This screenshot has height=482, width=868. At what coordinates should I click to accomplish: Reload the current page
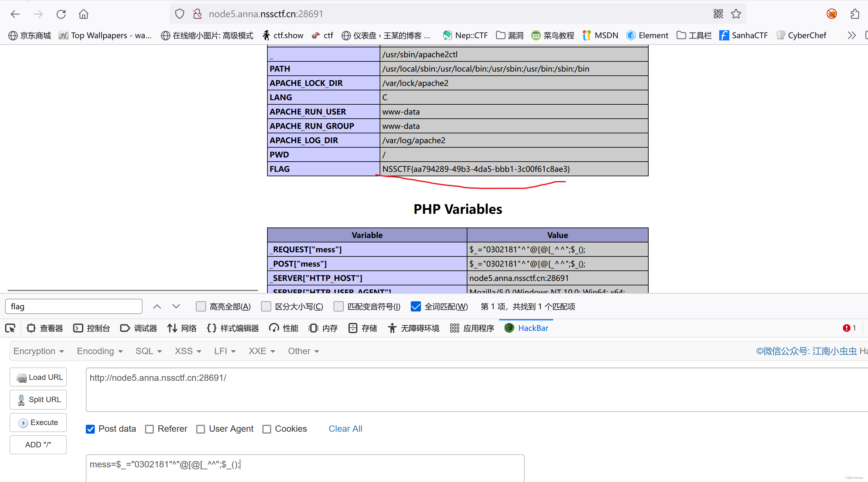pyautogui.click(x=61, y=14)
